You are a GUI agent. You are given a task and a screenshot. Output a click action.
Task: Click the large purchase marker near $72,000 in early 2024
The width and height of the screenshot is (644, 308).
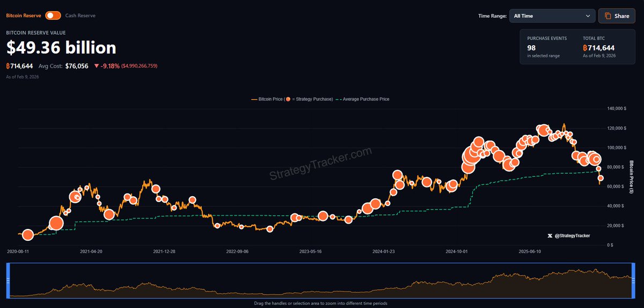397,175
